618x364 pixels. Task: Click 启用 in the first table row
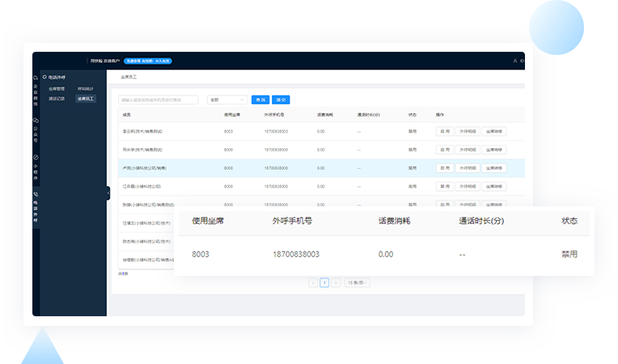coord(444,130)
